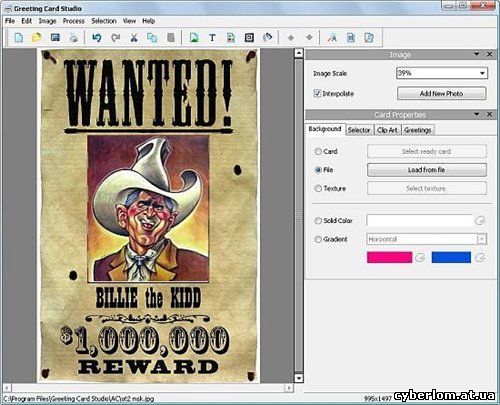The height and width of the screenshot is (405, 500).
Task: Copy selection with the copy icon
Action: click(x=152, y=38)
